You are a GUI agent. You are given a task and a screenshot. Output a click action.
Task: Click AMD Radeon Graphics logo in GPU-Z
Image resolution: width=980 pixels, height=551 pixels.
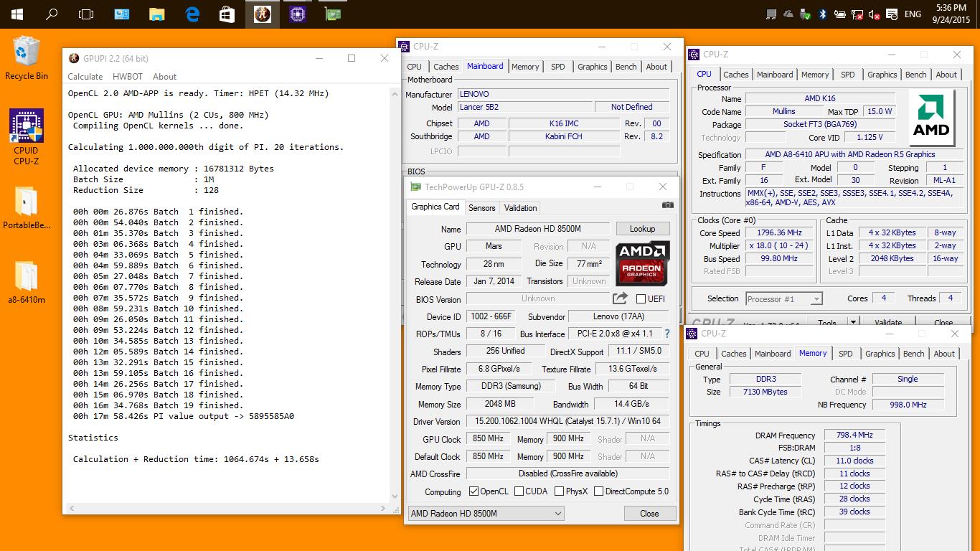pos(643,263)
